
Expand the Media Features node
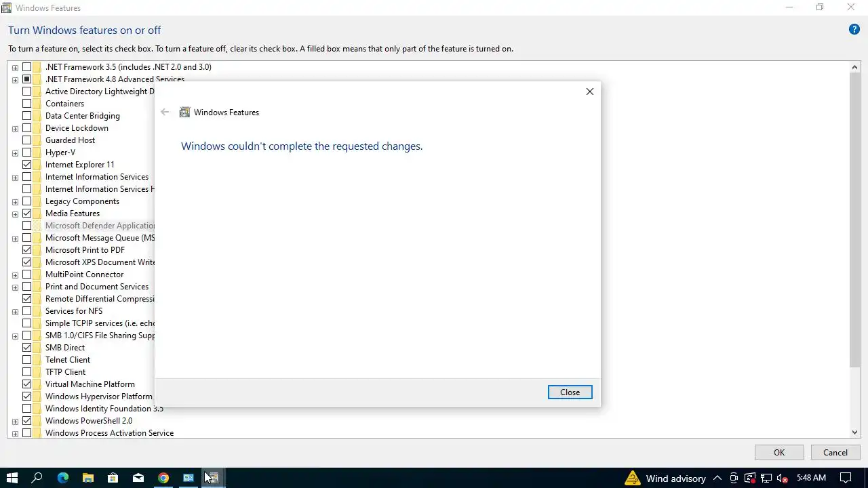point(15,213)
